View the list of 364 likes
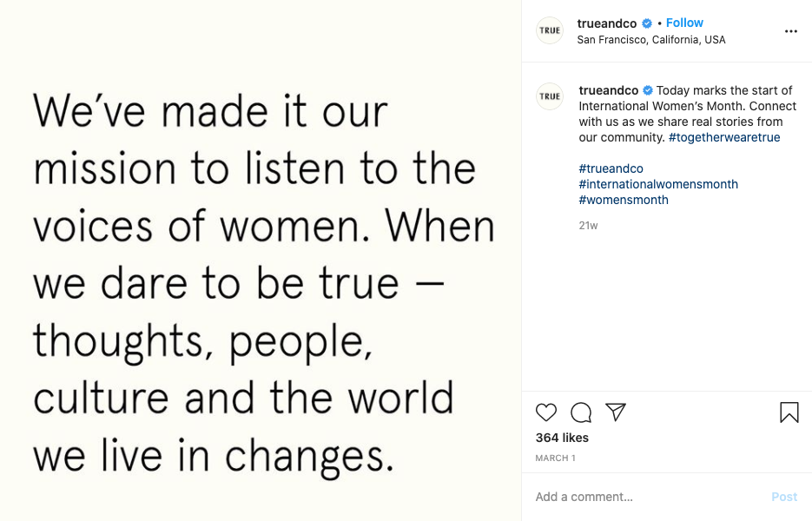This screenshot has height=521, width=812. [562, 438]
